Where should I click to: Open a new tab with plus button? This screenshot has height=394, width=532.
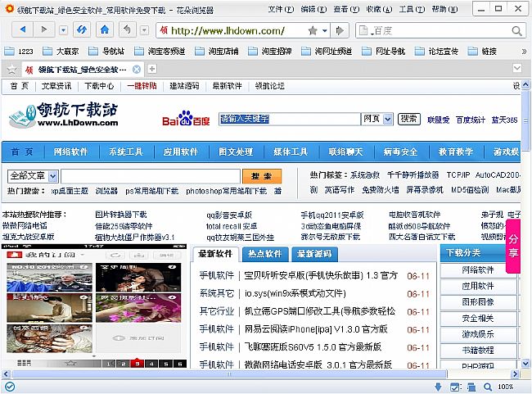152,69
